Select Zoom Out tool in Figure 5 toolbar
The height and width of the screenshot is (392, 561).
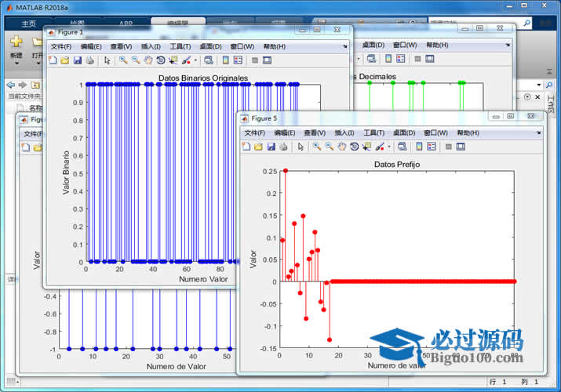tap(329, 147)
